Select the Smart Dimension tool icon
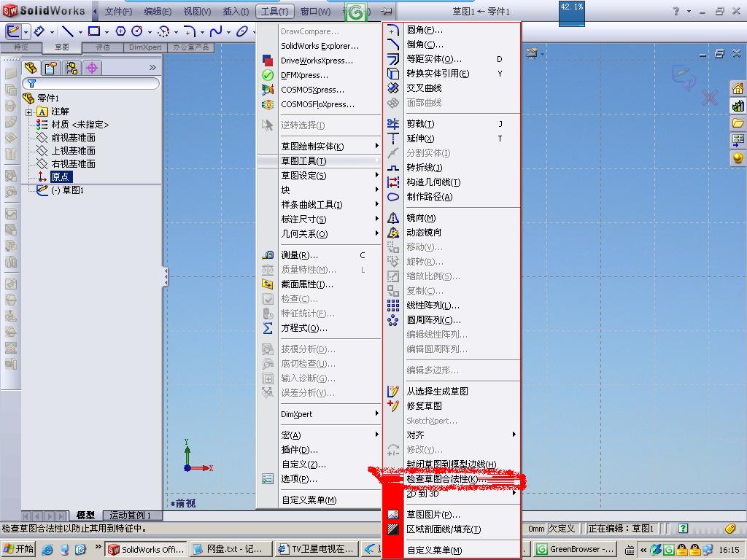747x560 pixels. pyautogui.click(x=39, y=31)
